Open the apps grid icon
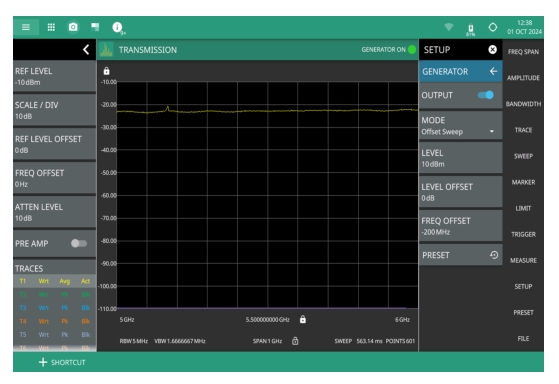 point(51,27)
